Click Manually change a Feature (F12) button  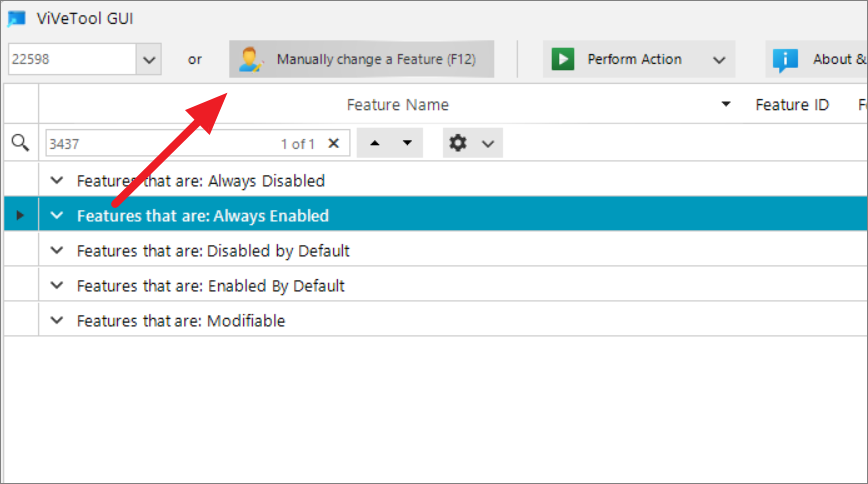361,59
